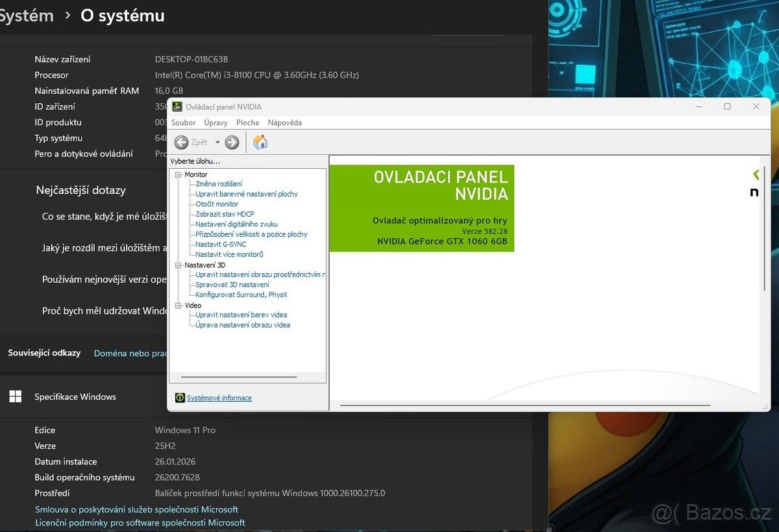
Task: Open the Plocha menu
Action: tap(247, 123)
